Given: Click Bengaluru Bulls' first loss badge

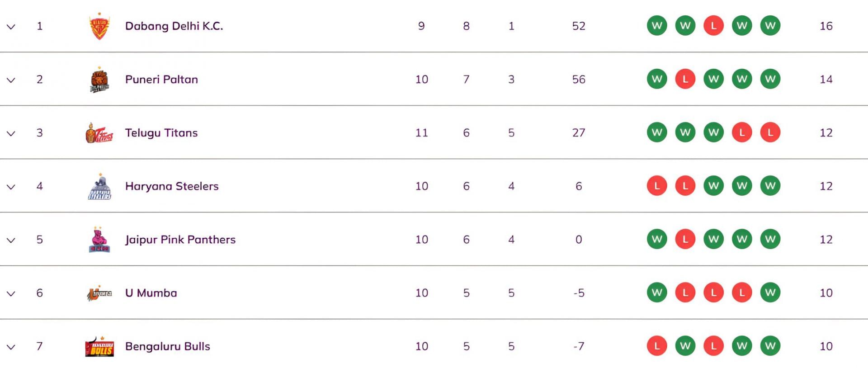Looking at the screenshot, I should (x=657, y=346).
